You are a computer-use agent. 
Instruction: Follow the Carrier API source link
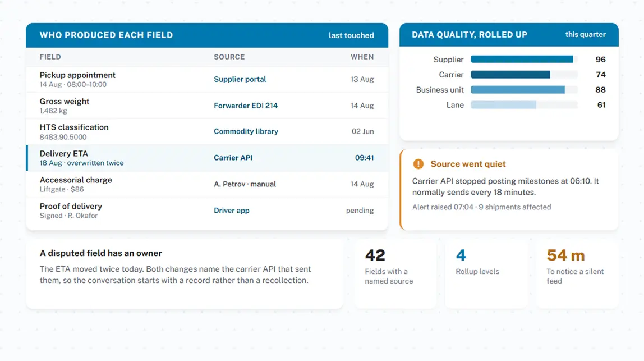pyautogui.click(x=233, y=158)
